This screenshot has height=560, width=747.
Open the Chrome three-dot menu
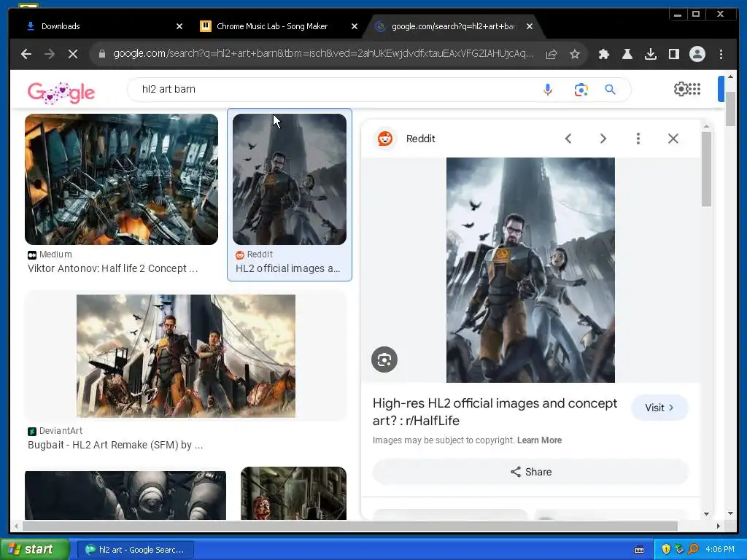(721, 54)
